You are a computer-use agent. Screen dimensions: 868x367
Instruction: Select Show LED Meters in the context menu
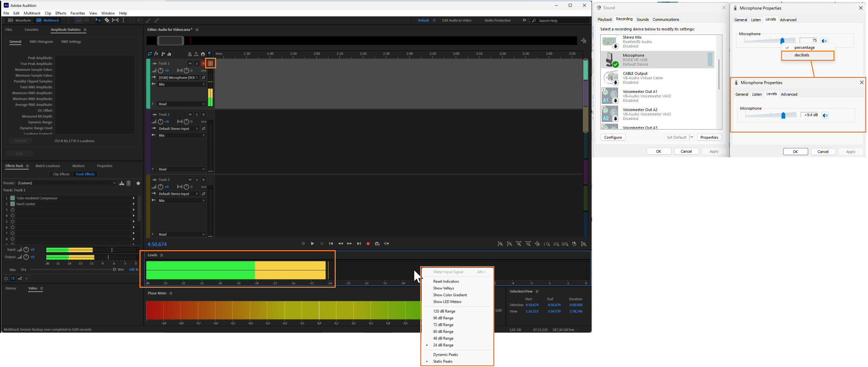tap(447, 302)
